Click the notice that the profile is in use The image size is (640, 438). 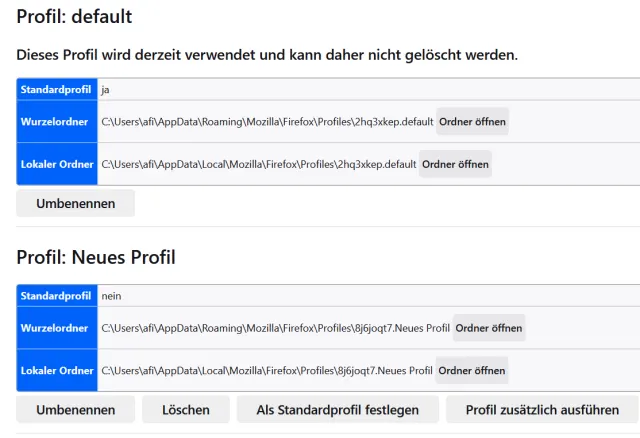tap(267, 54)
